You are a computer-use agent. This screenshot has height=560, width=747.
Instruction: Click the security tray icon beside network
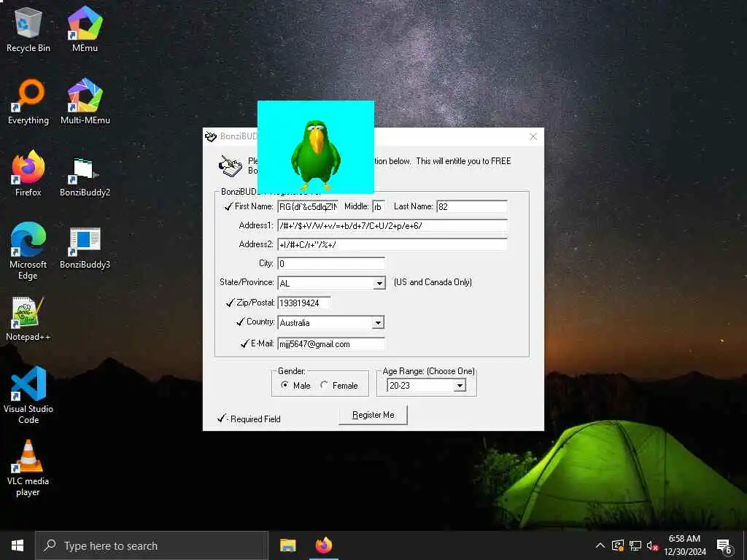618,545
